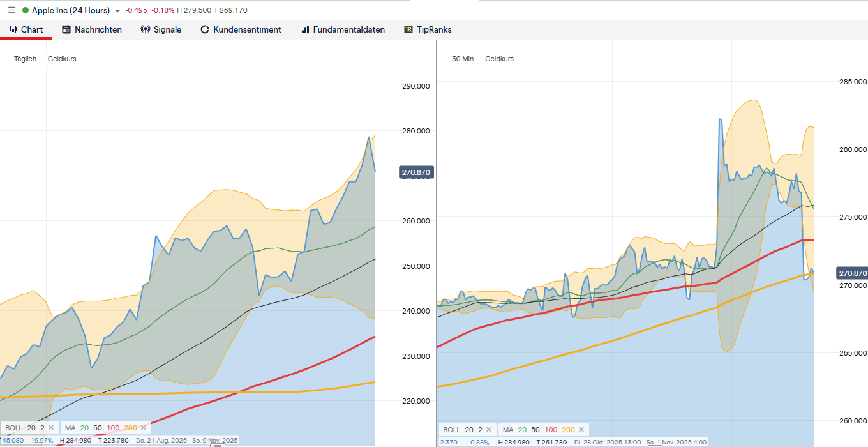Change the 30 Min interval on right chart
The height and width of the screenshot is (447, 868).
463,59
